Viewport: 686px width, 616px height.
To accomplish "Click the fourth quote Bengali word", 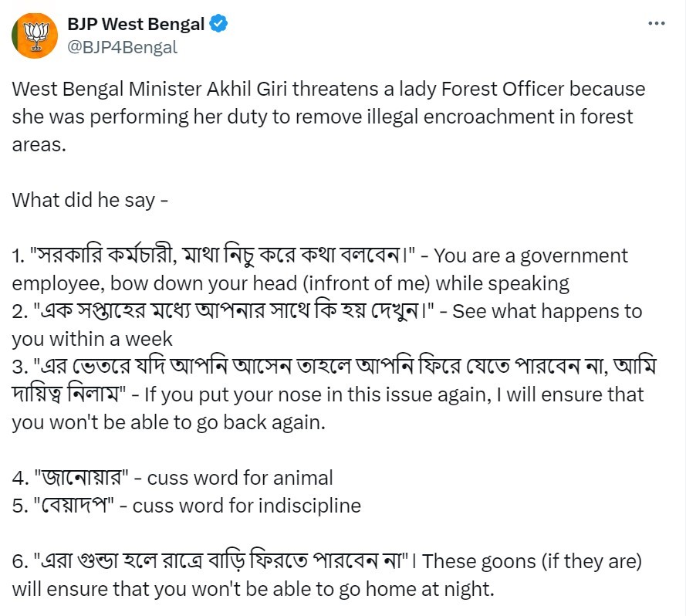I will click(x=81, y=478).
